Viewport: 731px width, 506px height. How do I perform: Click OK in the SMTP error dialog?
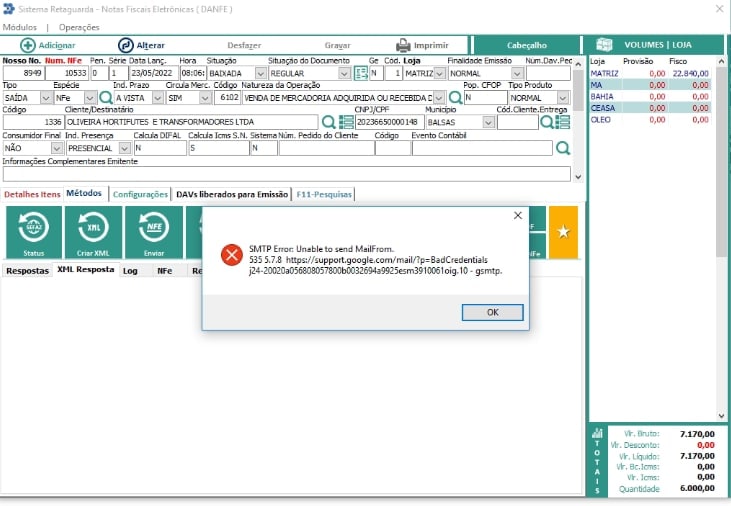tap(492, 312)
